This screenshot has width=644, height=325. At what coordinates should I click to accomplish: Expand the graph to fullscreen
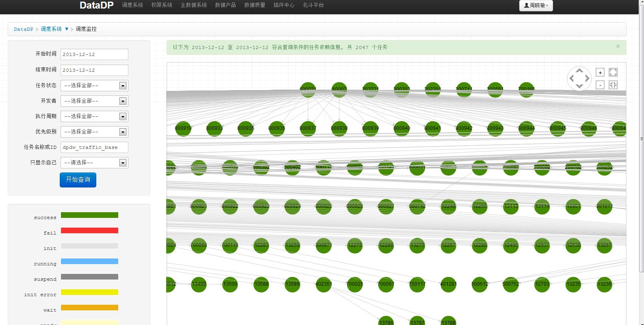613,72
